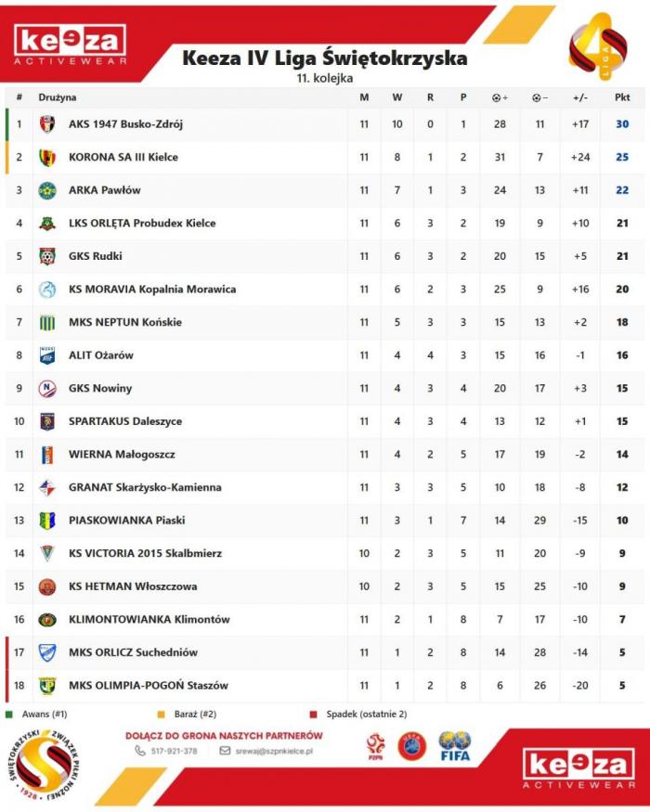The image size is (650, 812).
Task: Click the MKS NEPTUN Końskie striped crest
Action: pos(47,322)
